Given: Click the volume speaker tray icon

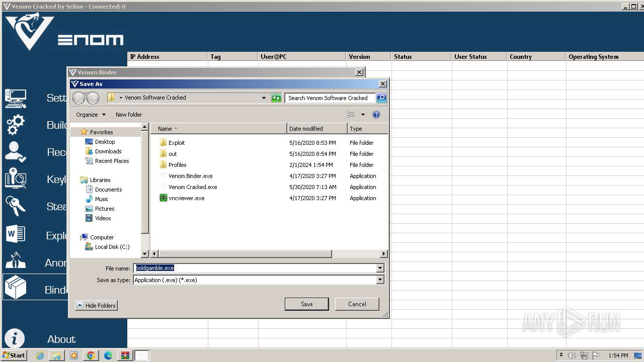Looking at the screenshot, I should click(572, 355).
